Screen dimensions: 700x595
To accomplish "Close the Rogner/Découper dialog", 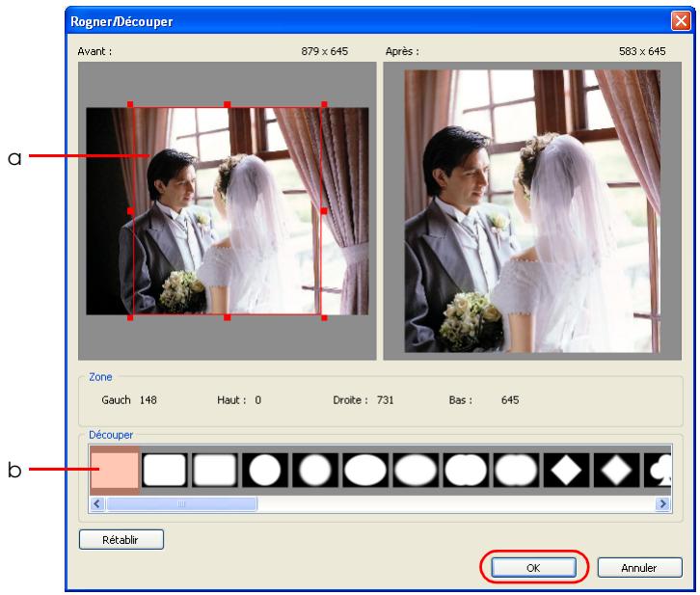I will [681, 21].
